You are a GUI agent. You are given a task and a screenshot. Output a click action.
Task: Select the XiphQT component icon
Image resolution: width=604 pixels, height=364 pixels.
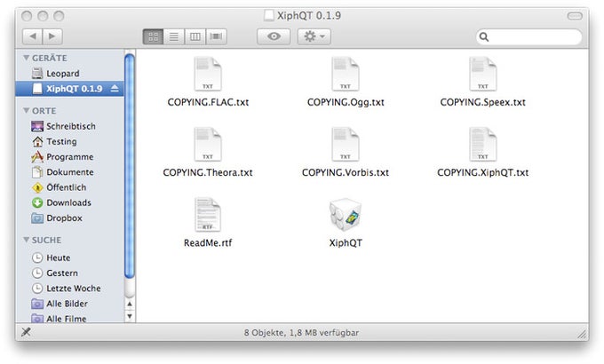(346, 215)
